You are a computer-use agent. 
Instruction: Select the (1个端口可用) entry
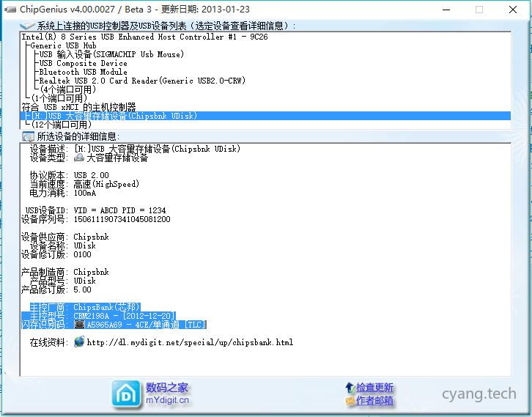click(59, 98)
